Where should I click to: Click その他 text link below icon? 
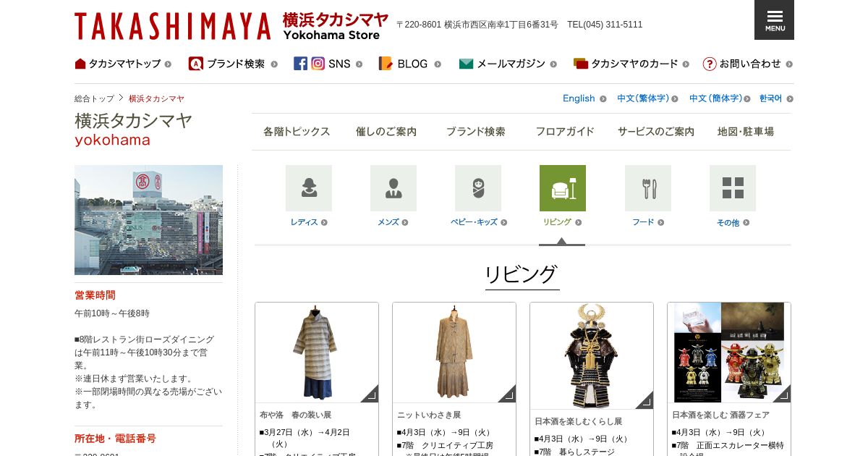[728, 222]
